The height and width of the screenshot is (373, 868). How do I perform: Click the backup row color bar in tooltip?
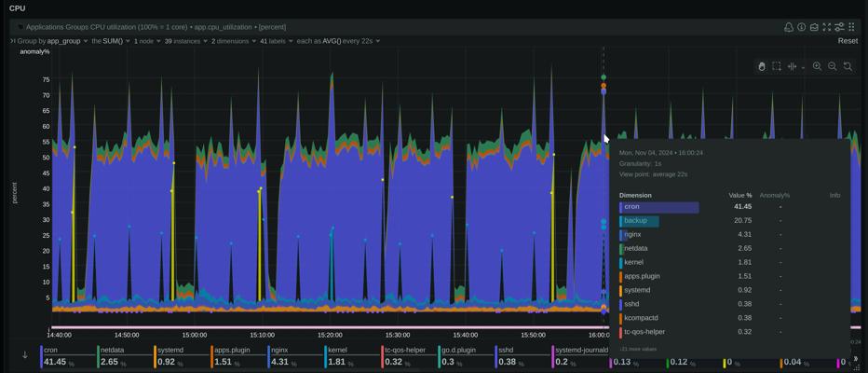640,221
